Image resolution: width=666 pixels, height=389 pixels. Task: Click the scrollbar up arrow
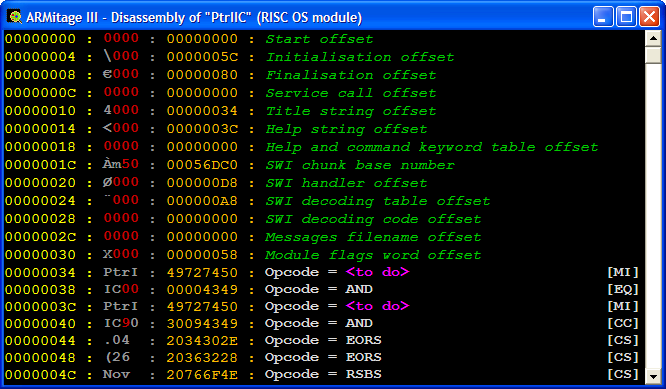[653, 39]
